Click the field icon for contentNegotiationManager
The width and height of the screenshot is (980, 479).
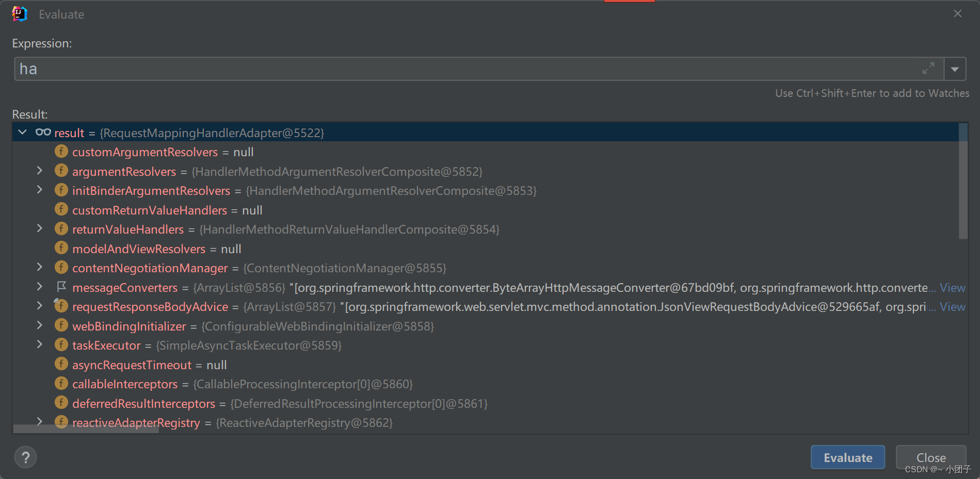coord(61,268)
